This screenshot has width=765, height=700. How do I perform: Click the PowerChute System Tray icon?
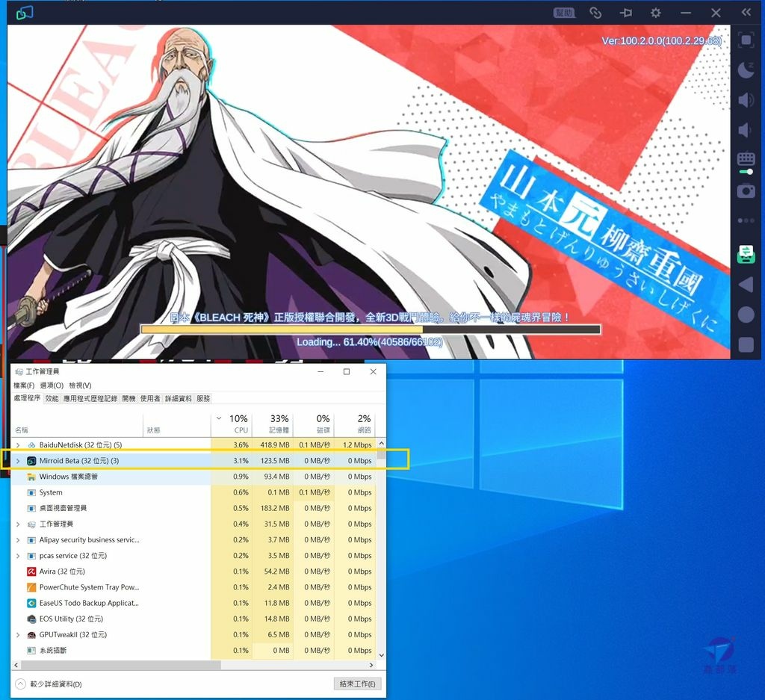pos(31,587)
